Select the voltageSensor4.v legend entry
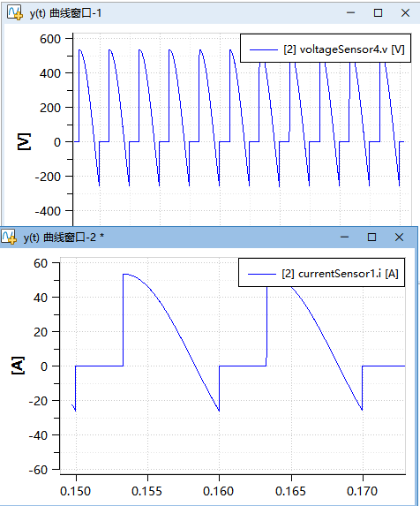 (326, 48)
